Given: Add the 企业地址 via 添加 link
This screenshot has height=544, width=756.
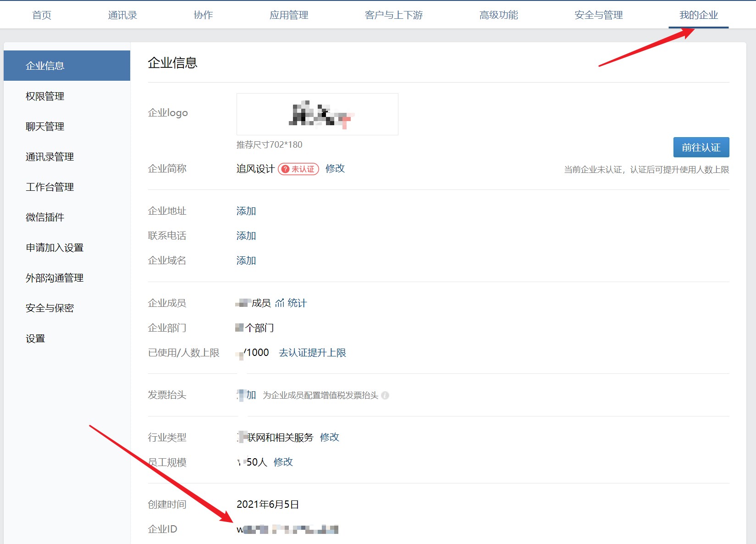Looking at the screenshot, I should click(x=246, y=211).
